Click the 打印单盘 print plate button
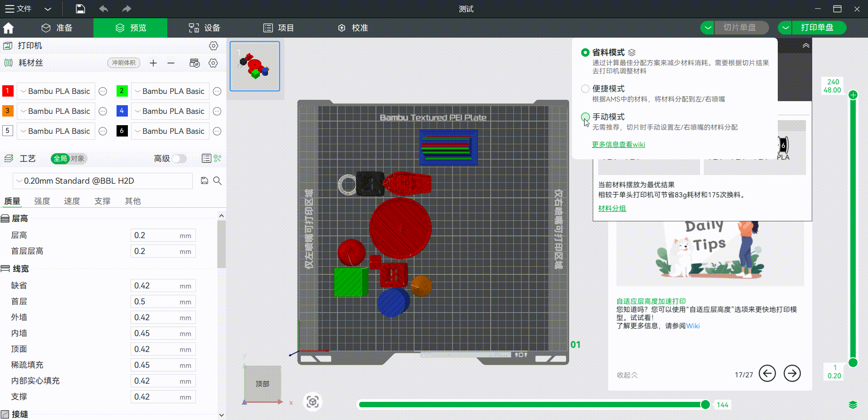868x420 pixels. pyautogui.click(x=819, y=28)
